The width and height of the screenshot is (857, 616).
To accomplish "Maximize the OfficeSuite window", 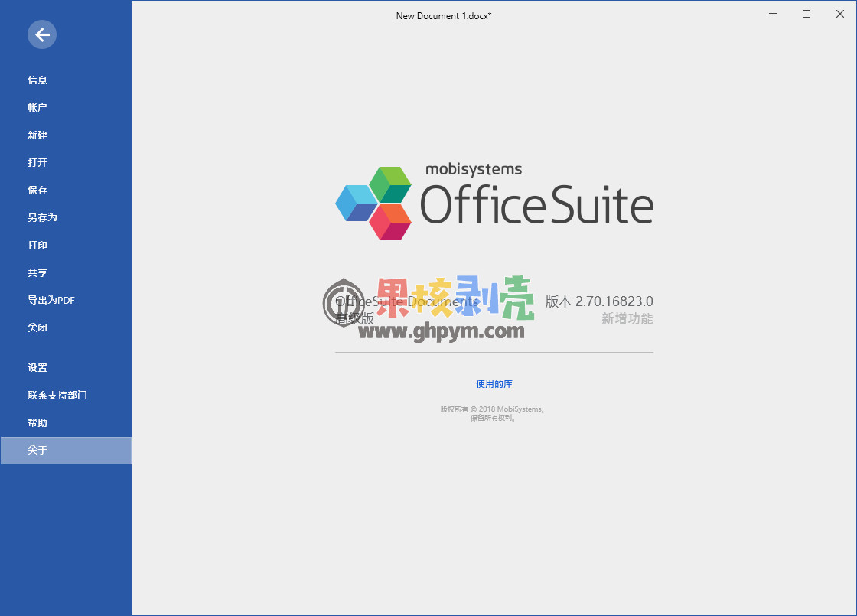I will click(806, 14).
